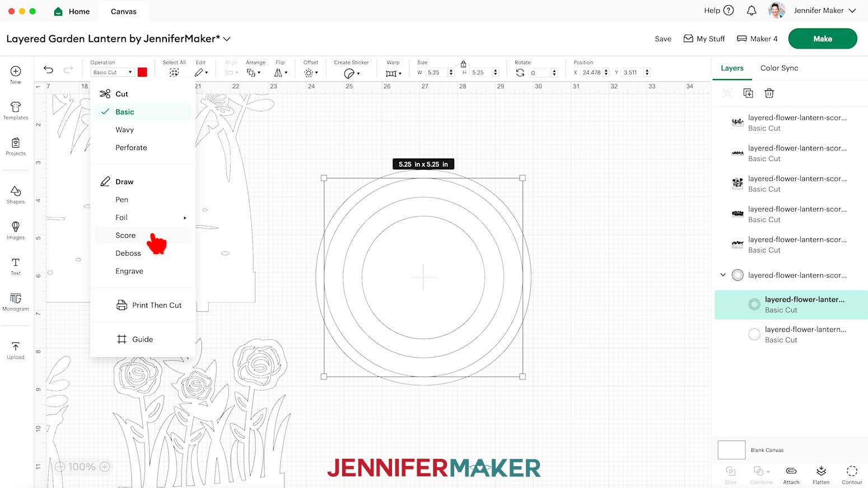Open the Offset dropdown
The height and width of the screenshot is (488, 868).
pos(311,73)
